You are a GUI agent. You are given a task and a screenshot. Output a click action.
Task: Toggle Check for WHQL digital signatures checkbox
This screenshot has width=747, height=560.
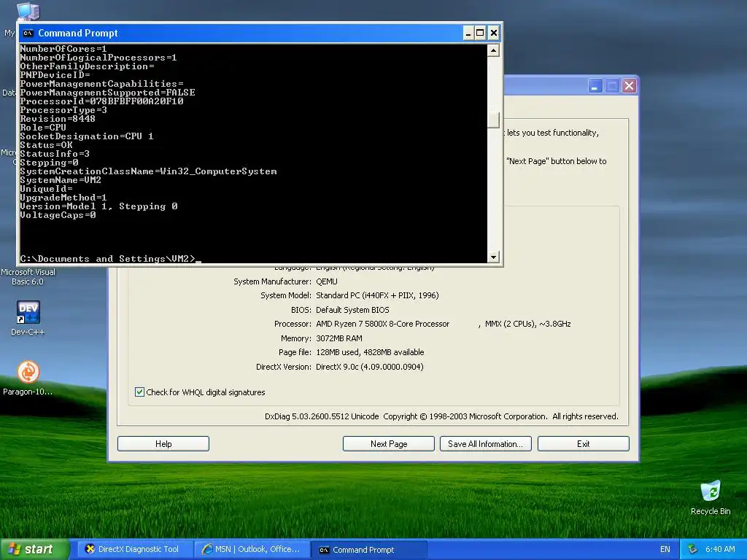[139, 392]
